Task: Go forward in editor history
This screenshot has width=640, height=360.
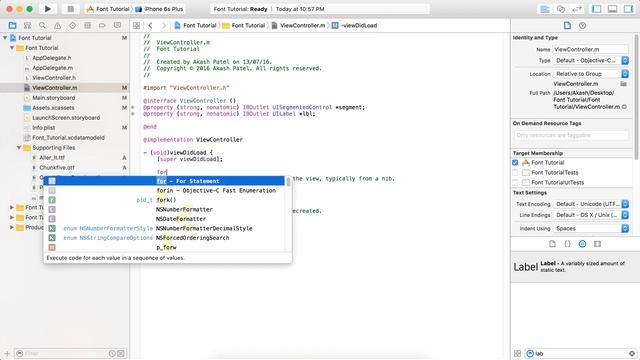Action: 164,25
